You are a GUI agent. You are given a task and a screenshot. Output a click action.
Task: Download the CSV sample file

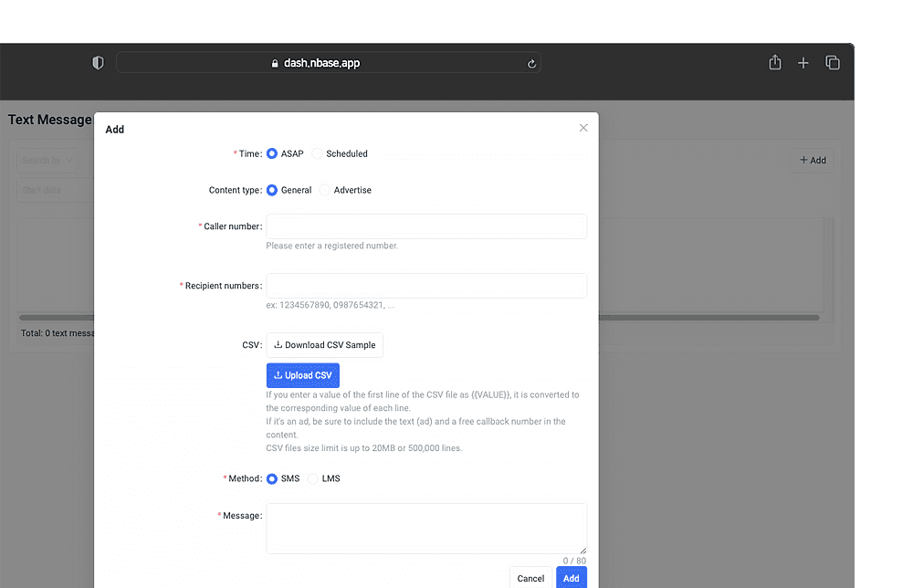click(325, 345)
